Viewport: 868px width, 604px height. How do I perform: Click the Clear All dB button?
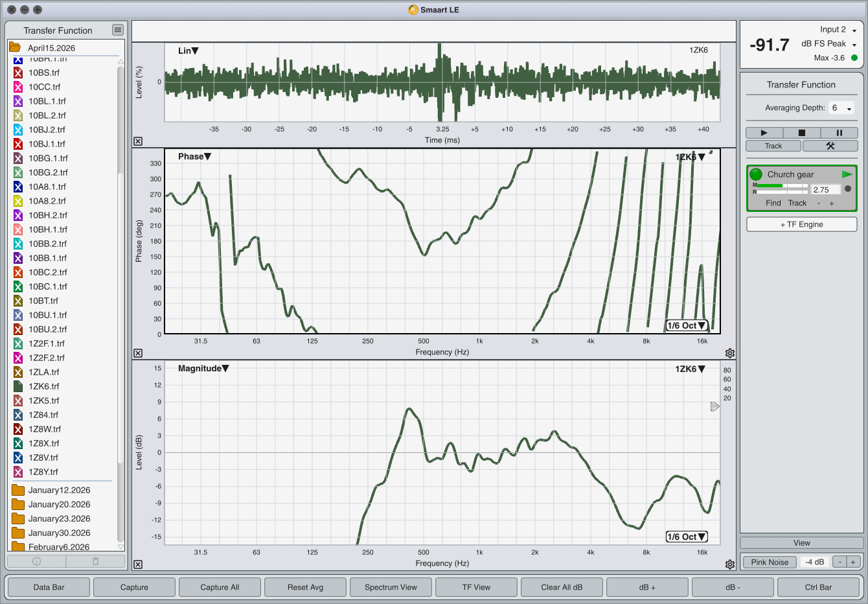(x=562, y=587)
